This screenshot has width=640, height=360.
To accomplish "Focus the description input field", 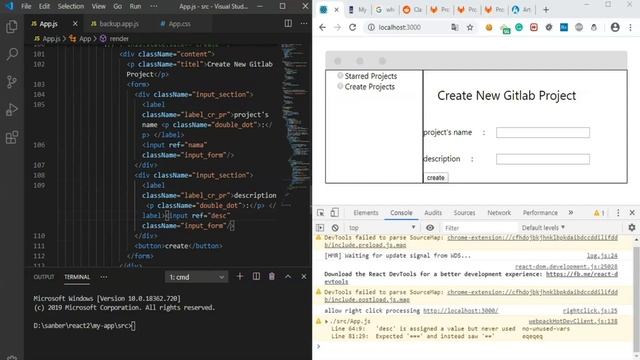I will (x=543, y=159).
